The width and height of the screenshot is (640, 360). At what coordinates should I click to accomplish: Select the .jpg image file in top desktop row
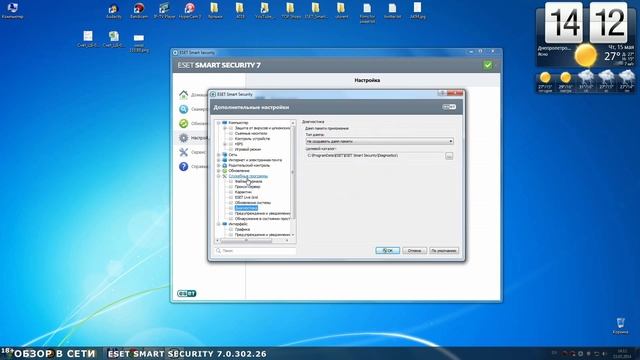tap(417, 11)
